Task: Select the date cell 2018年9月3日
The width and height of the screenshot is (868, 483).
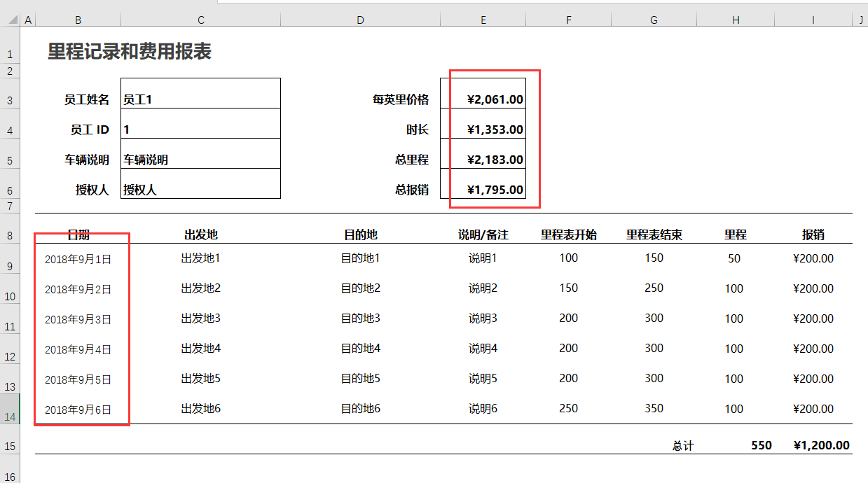Action: pyautogui.click(x=78, y=319)
